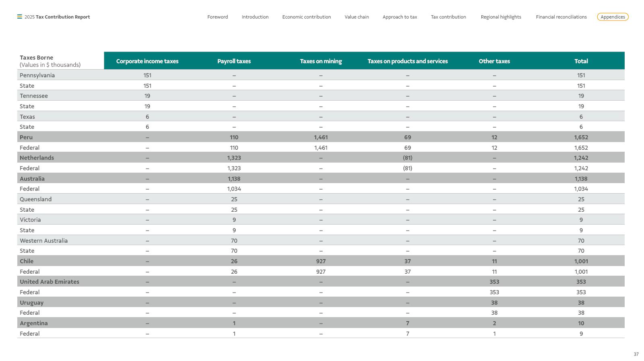Select the Texas row label
Viewport: 644px width, 361px height.
pos(27,117)
